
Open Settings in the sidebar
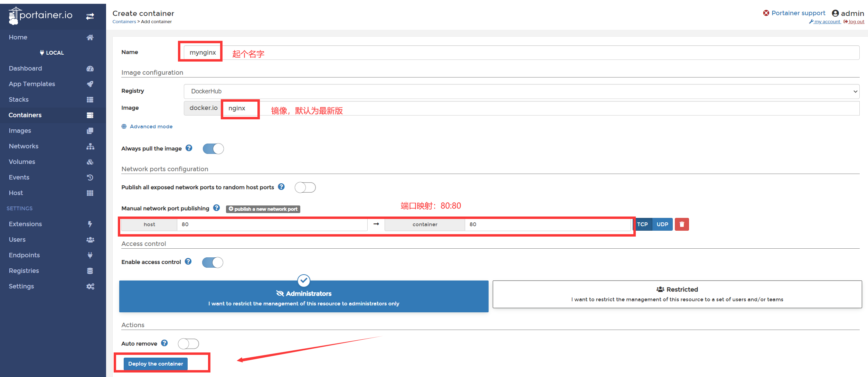click(21, 286)
